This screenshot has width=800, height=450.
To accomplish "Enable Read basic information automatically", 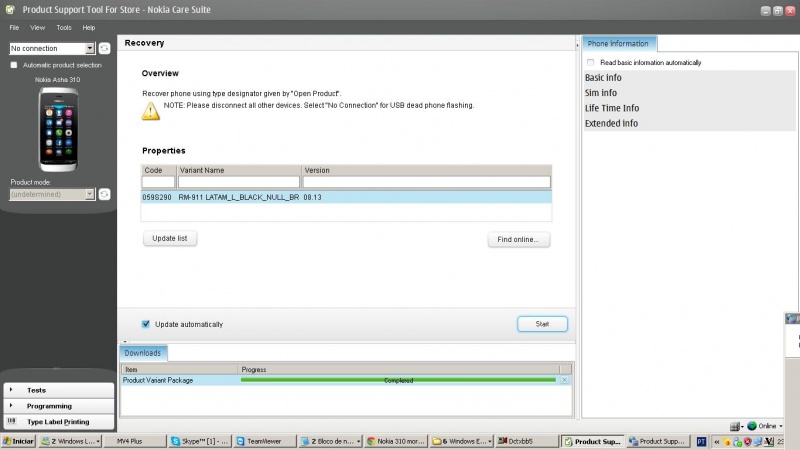I will click(x=591, y=62).
